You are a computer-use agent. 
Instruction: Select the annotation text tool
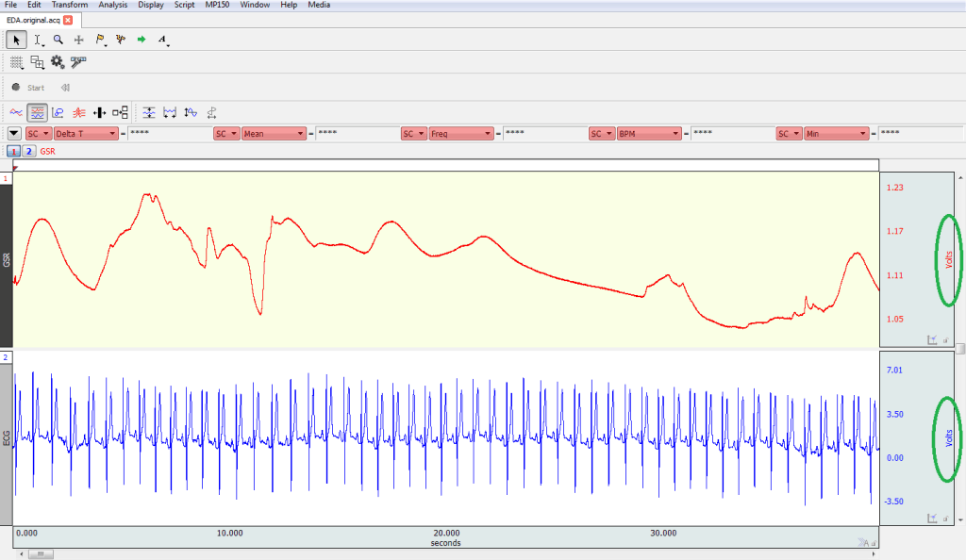pos(162,40)
